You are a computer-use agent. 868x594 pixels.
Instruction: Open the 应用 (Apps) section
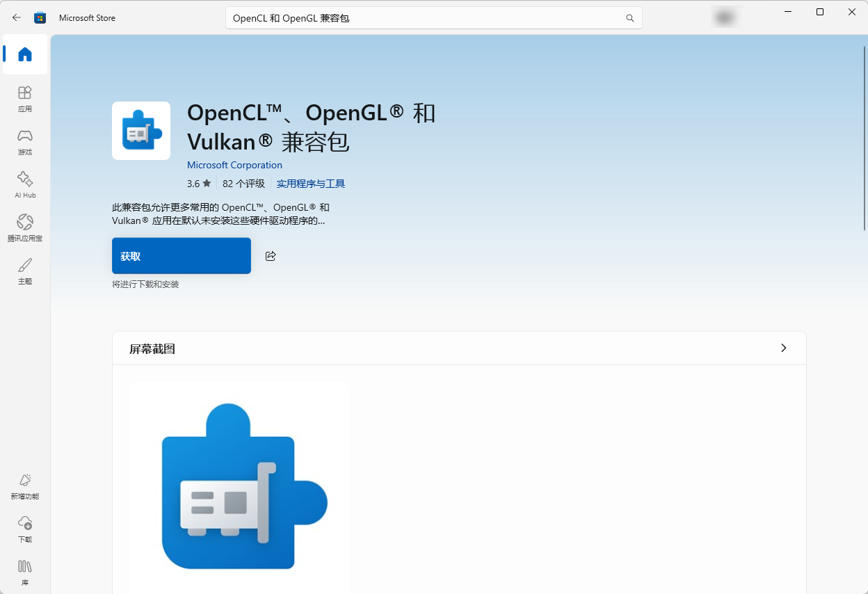[x=25, y=98]
